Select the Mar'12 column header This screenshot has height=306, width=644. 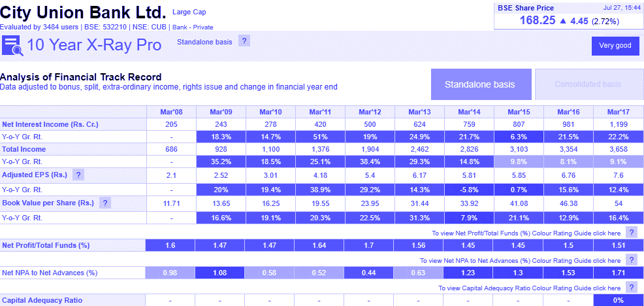(x=370, y=112)
